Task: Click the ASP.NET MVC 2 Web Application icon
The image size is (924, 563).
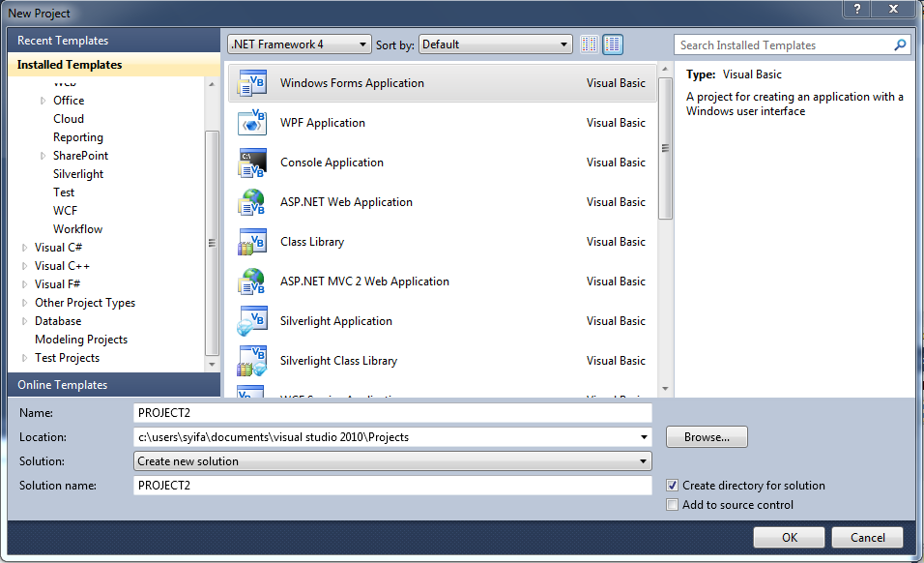Action: [x=252, y=281]
